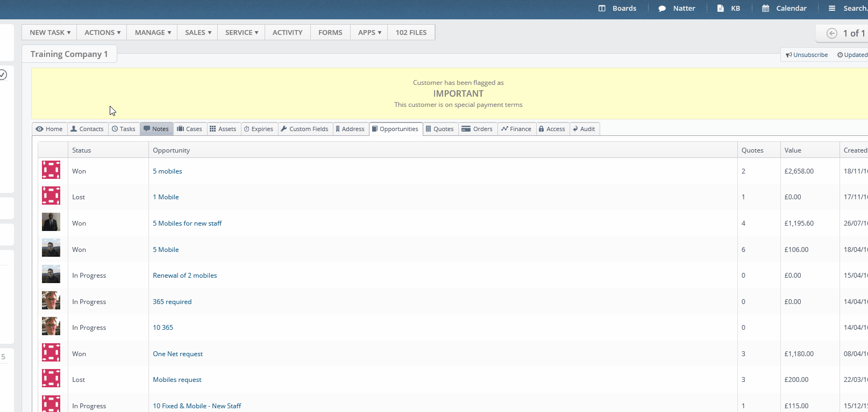The width and height of the screenshot is (868, 412).
Task: Open the '10 365' opportunity
Action: [163, 328]
